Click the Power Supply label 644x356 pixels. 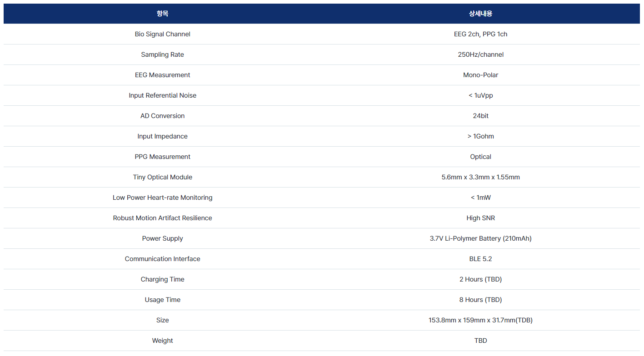pyautogui.click(x=162, y=238)
